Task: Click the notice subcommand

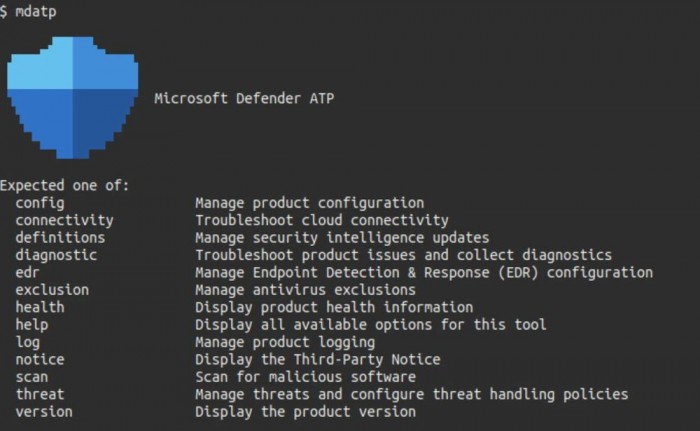Action: [x=40, y=360]
